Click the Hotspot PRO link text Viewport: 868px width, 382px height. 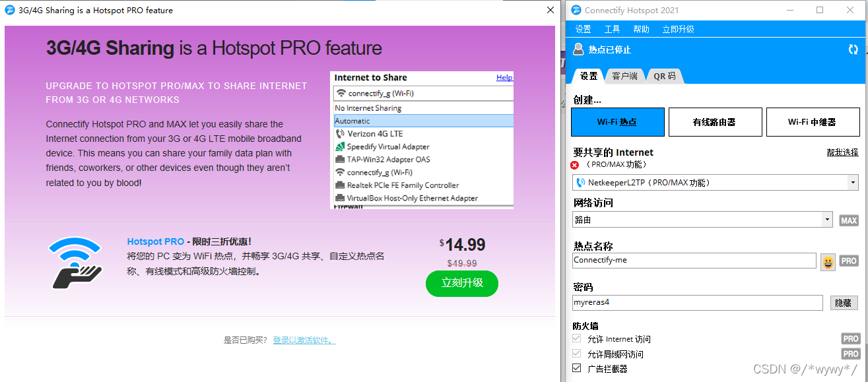coord(156,241)
